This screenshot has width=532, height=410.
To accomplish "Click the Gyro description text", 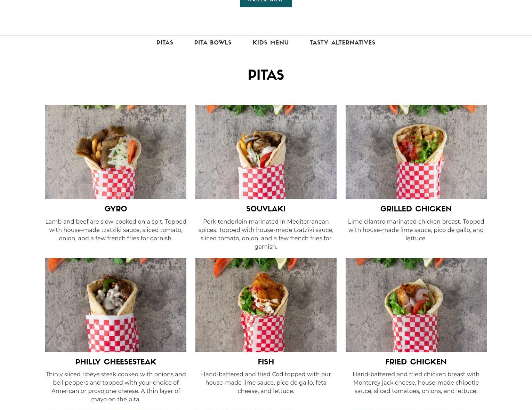I will (x=116, y=230).
